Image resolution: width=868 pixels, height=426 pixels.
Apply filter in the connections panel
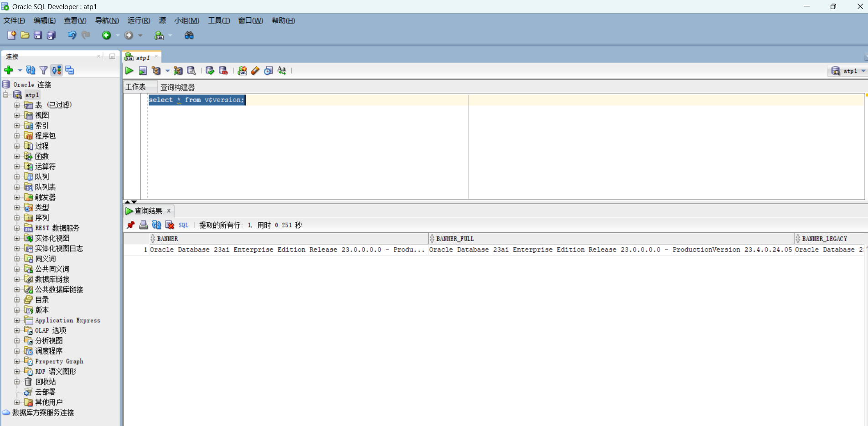coord(43,70)
